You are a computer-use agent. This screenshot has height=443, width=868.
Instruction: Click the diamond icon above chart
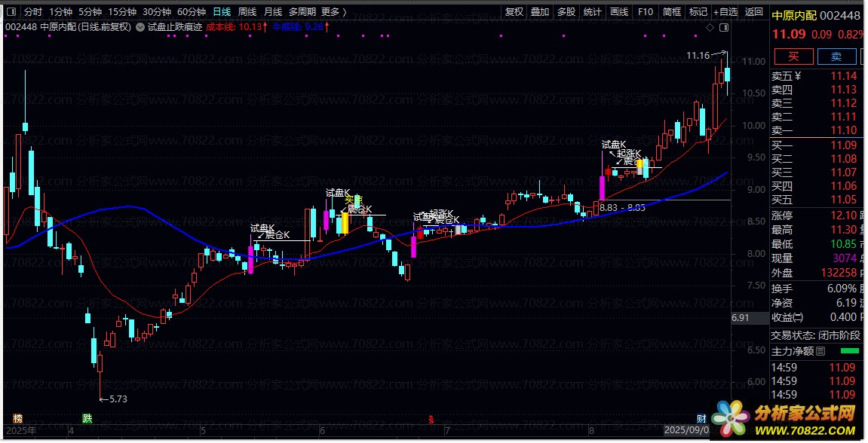pyautogui.click(x=710, y=27)
